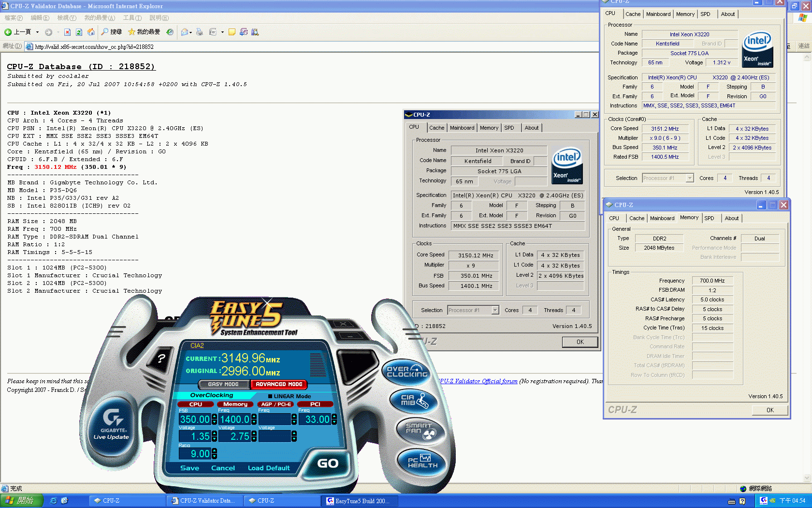Screen dimensions: 812x508
Task: Open the yellow Discuss note icon
Action: [x=232, y=32]
